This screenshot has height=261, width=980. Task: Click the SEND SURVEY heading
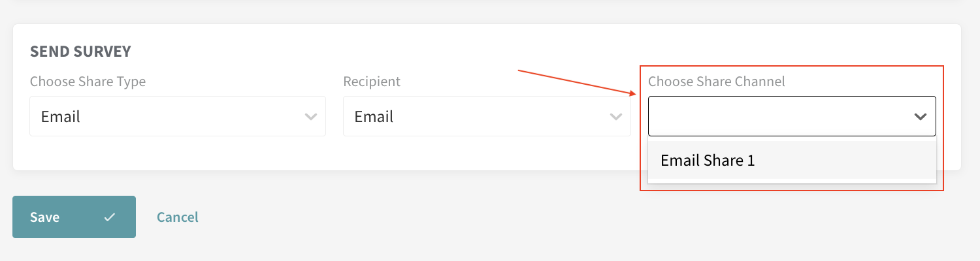coord(81,52)
